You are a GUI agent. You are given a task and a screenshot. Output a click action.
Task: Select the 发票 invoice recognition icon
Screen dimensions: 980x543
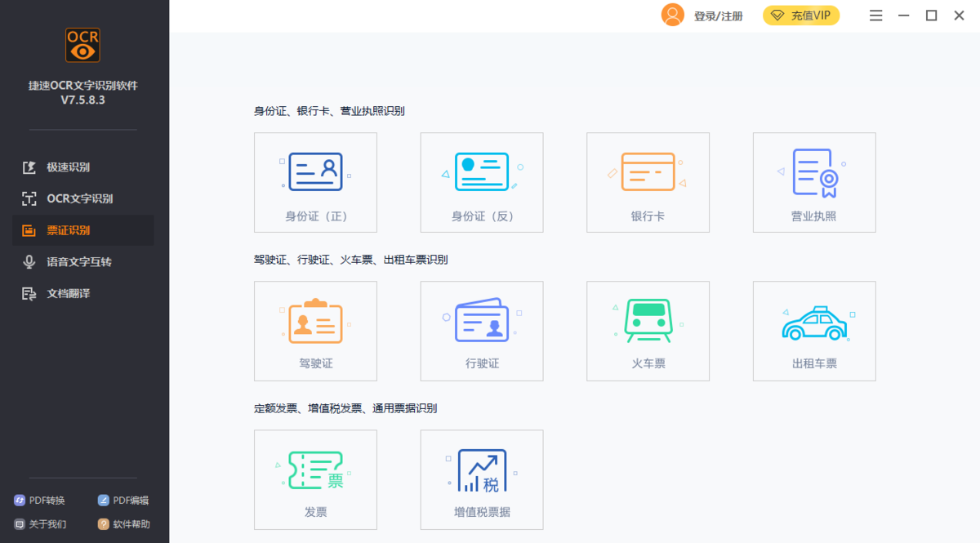coord(315,478)
